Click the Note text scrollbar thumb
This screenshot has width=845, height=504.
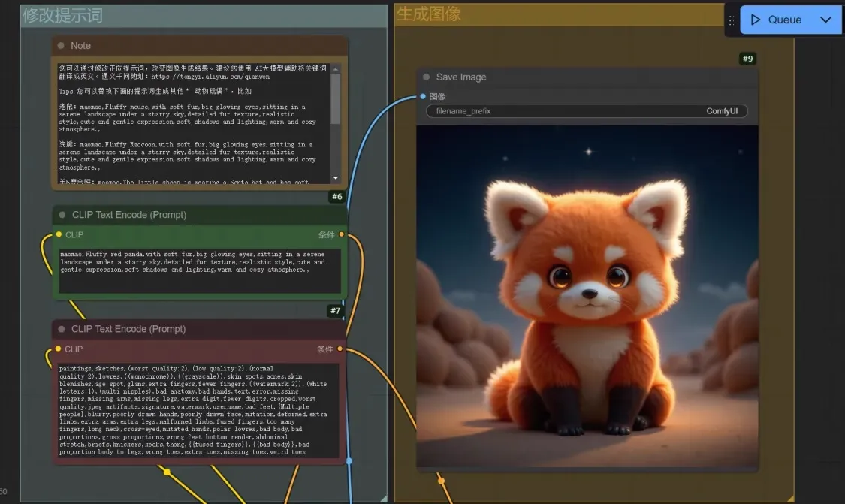(335, 98)
